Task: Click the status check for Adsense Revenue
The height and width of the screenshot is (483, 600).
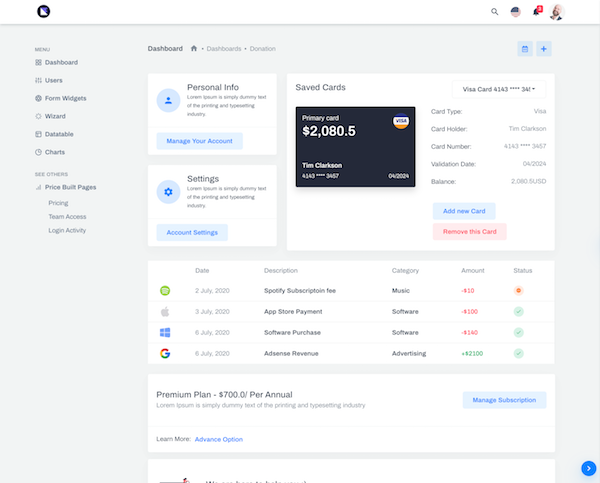Action: [518, 354]
